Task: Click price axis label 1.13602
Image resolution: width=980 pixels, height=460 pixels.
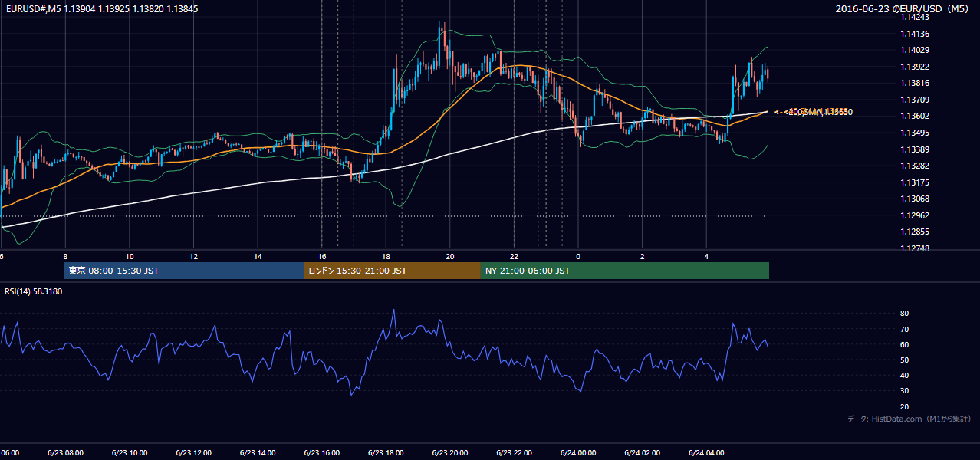Action: click(916, 116)
